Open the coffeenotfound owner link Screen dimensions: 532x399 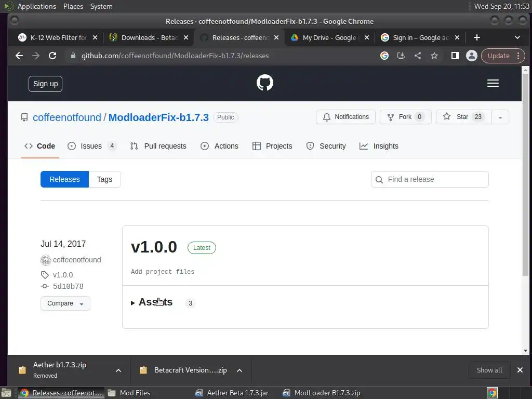67,117
